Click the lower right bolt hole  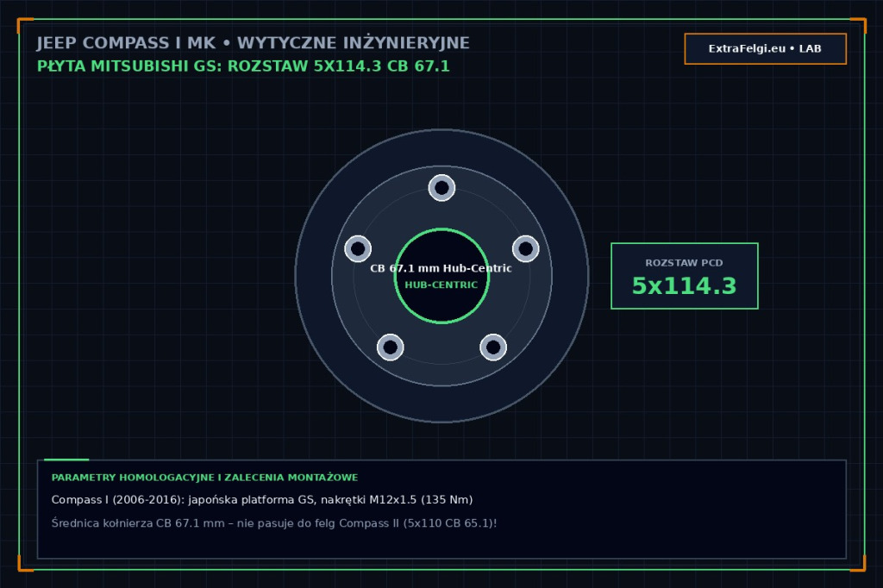[x=493, y=347]
